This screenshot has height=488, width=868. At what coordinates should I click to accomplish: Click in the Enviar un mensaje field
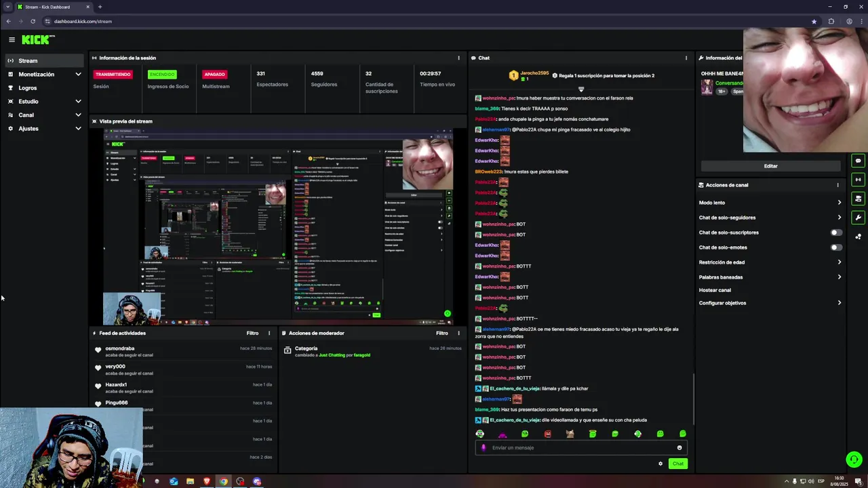(x=582, y=447)
